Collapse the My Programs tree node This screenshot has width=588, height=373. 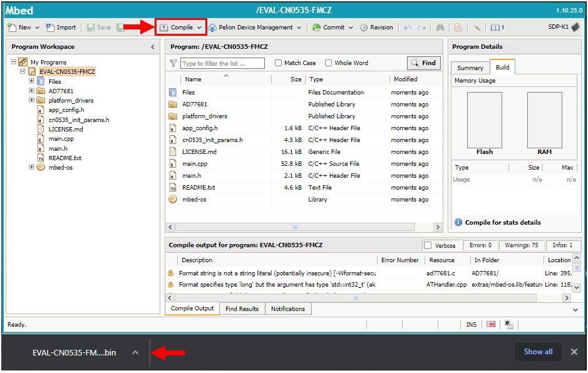point(14,62)
